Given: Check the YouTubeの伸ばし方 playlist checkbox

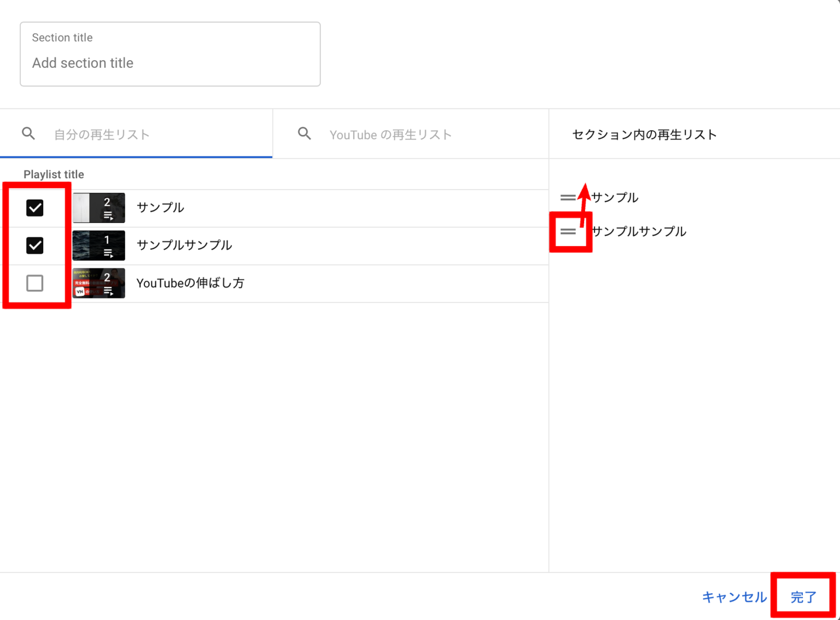Looking at the screenshot, I should click(35, 283).
